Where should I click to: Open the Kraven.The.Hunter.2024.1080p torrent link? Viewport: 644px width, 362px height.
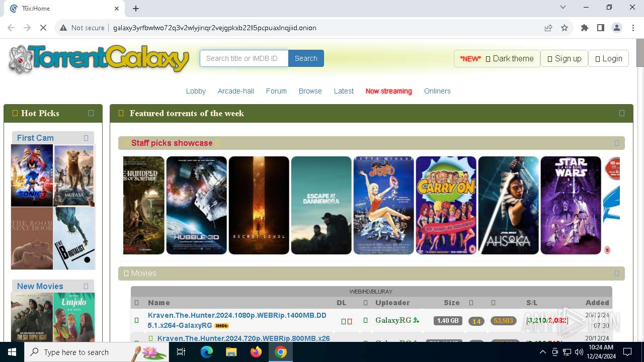237,320
